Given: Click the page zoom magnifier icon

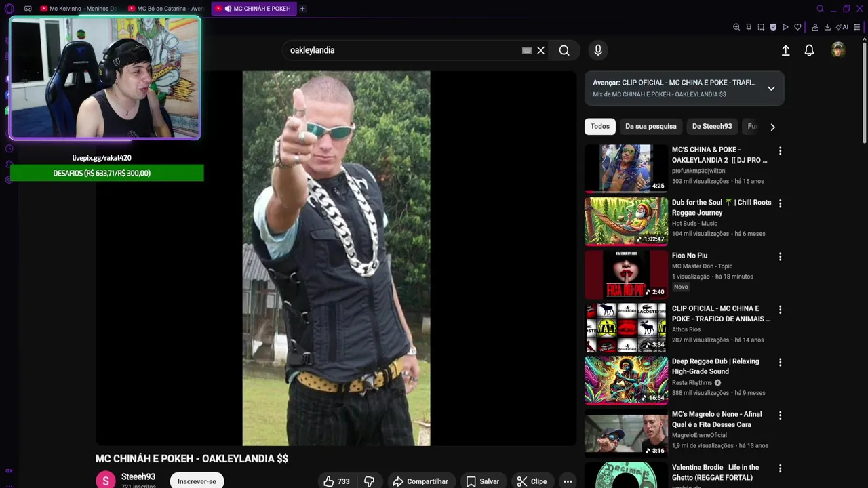Looking at the screenshot, I should pyautogui.click(x=736, y=27).
